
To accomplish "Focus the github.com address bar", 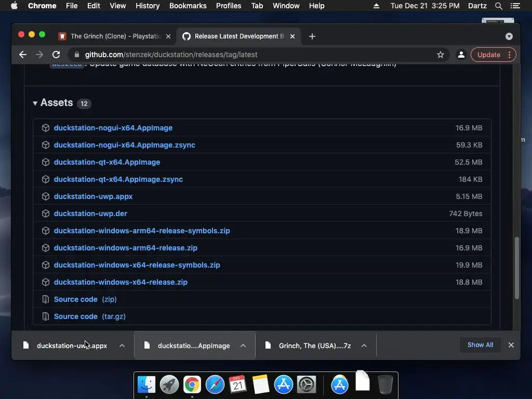I will coord(258,55).
